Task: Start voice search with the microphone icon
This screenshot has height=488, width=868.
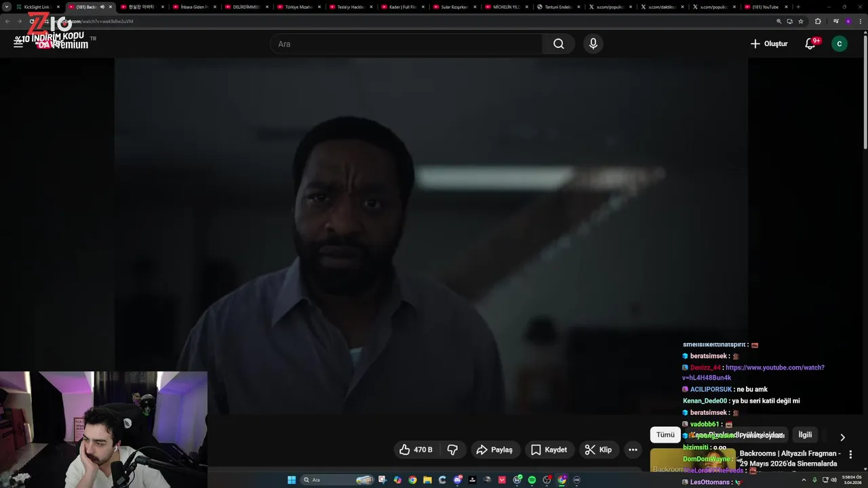Action: pyautogui.click(x=593, y=44)
